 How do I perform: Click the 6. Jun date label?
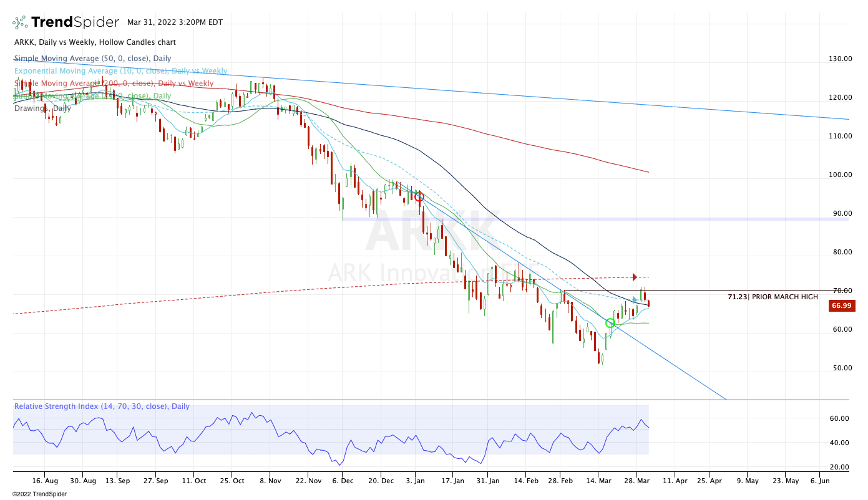tap(820, 481)
